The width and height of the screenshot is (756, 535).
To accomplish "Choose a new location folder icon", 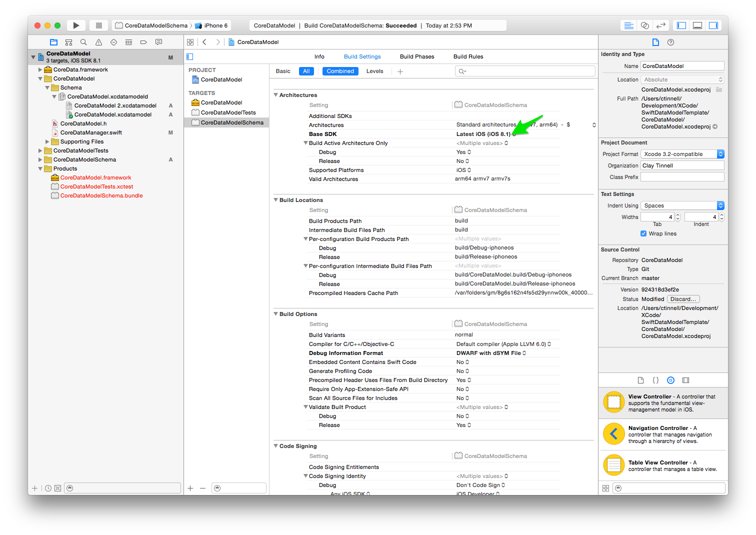I will 719,89.
